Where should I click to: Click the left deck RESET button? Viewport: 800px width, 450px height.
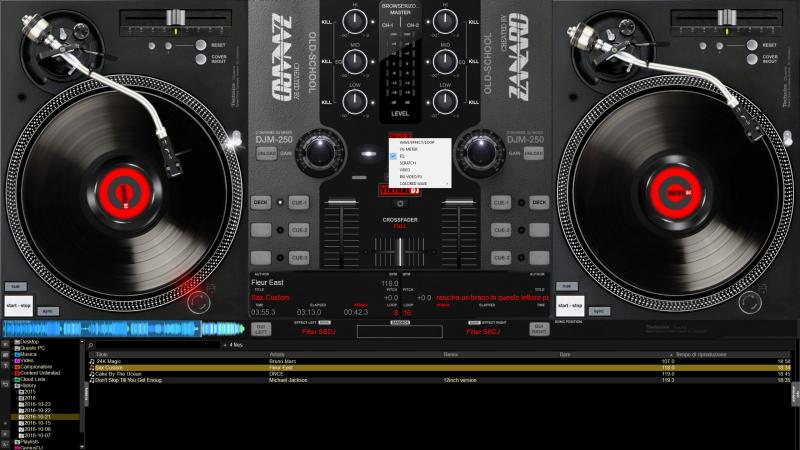point(201,45)
